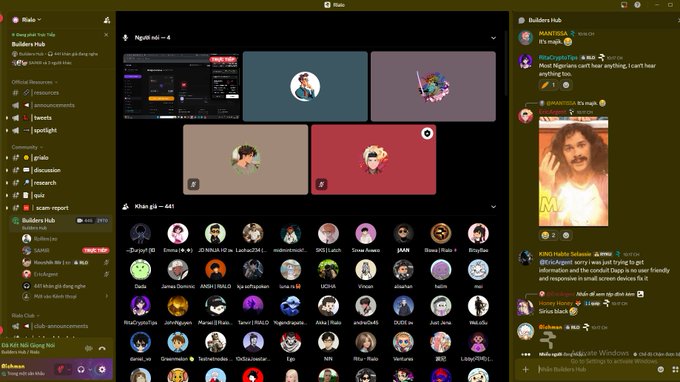Toggle the headphone deafen button
Viewport: 680px width, 382px height.
(81, 369)
